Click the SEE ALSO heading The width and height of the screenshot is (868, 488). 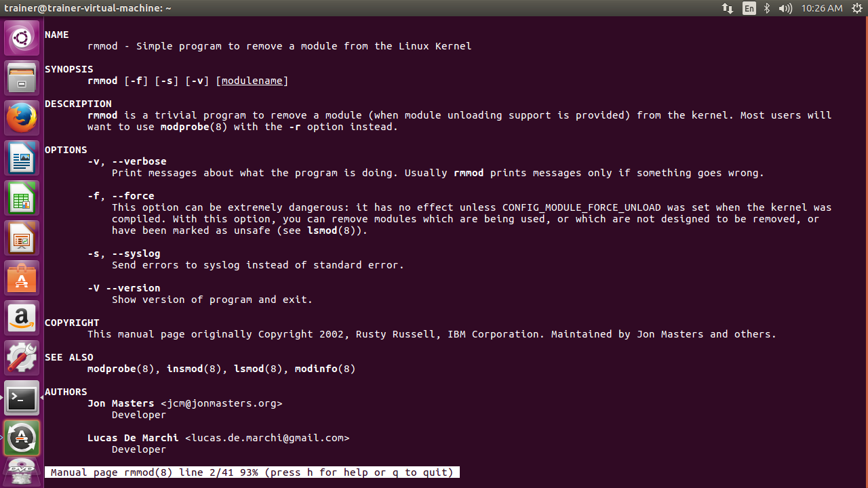[69, 357]
